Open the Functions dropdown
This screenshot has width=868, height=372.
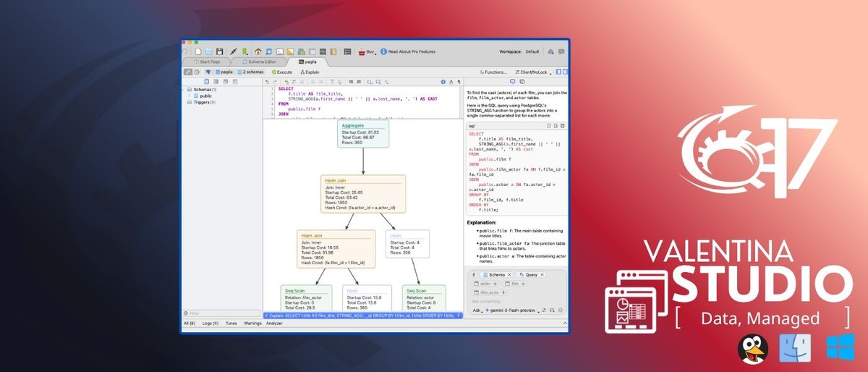[493, 72]
